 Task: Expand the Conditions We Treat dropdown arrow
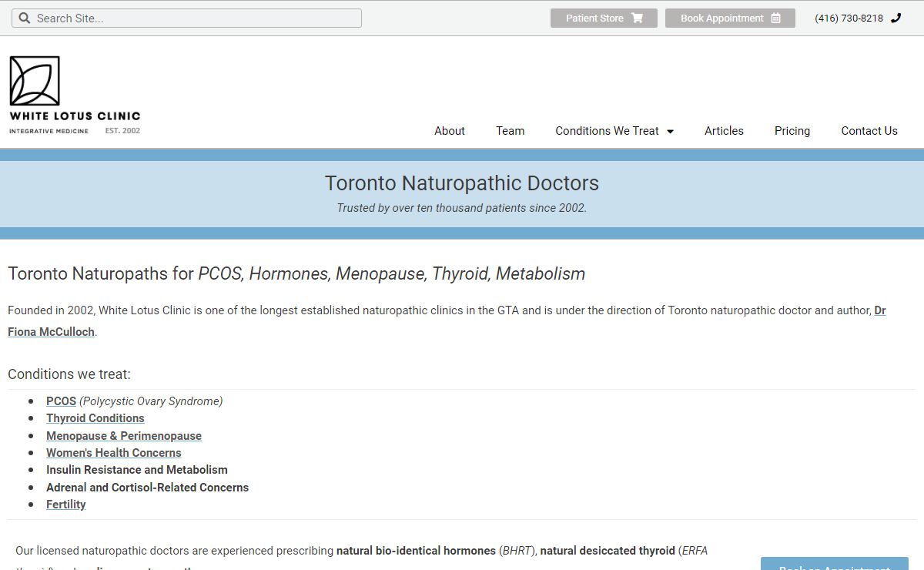point(670,132)
